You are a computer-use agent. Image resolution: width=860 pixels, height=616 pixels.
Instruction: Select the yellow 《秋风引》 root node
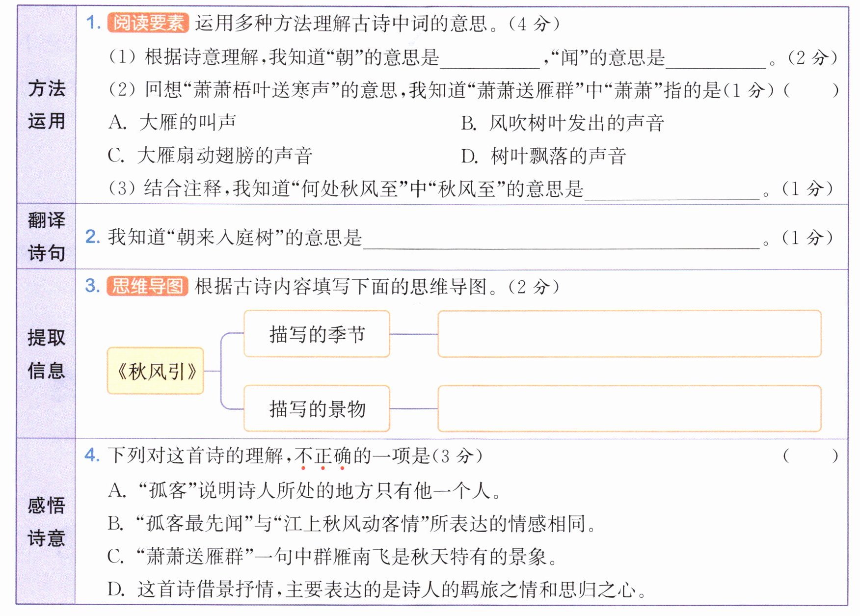click(x=156, y=371)
